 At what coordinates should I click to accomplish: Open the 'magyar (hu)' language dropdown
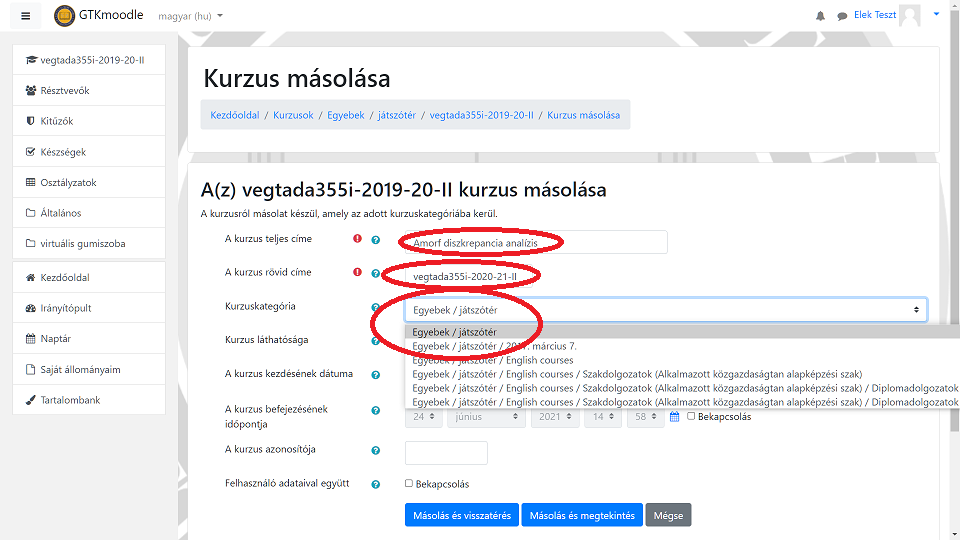191,16
